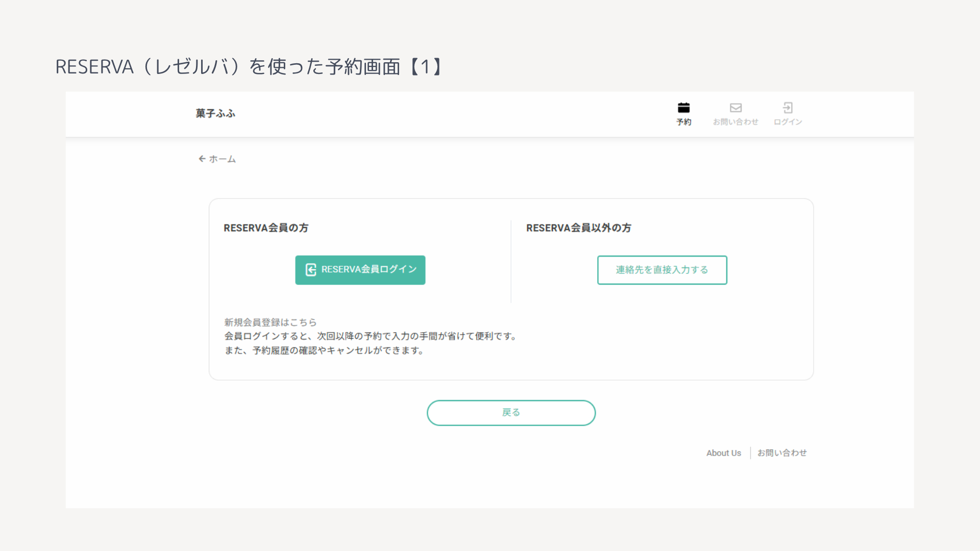Image resolution: width=980 pixels, height=551 pixels.
Task: Click the ログイン door-arrow icon
Action: pos(788,108)
